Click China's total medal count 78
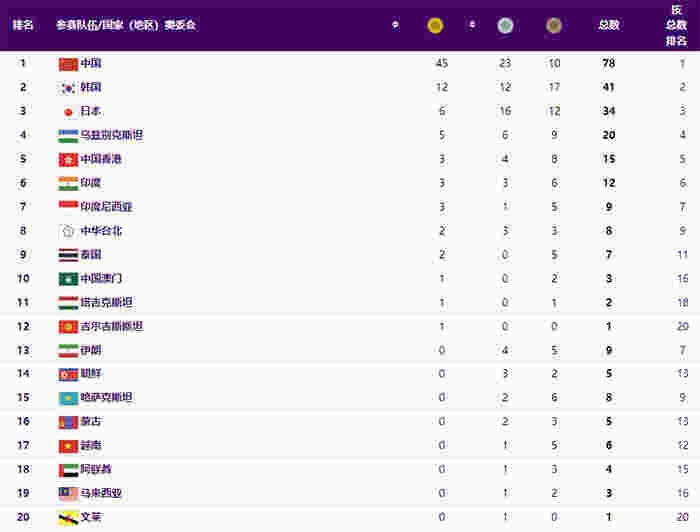The image size is (700, 532). [x=609, y=63]
